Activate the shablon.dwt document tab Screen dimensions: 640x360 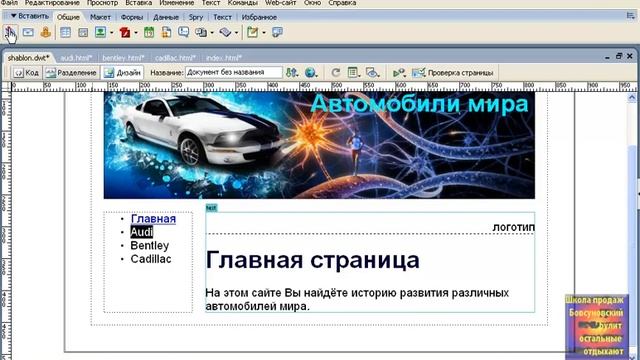pos(29,58)
